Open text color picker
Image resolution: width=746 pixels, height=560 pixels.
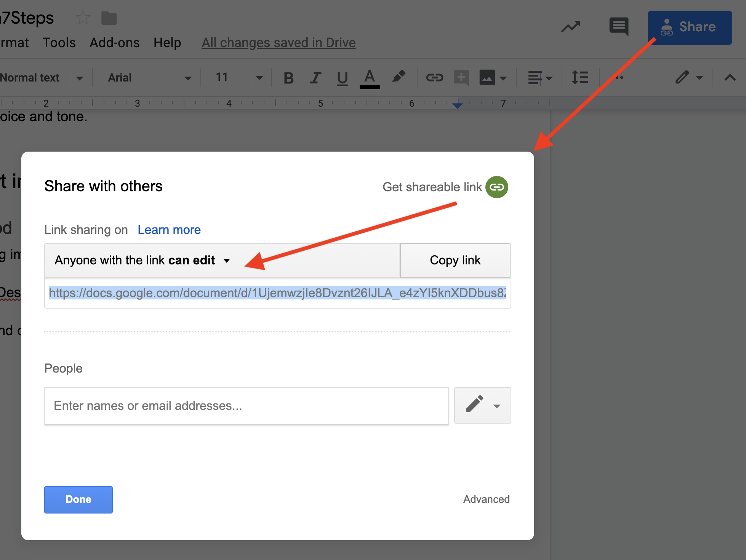[x=370, y=78]
